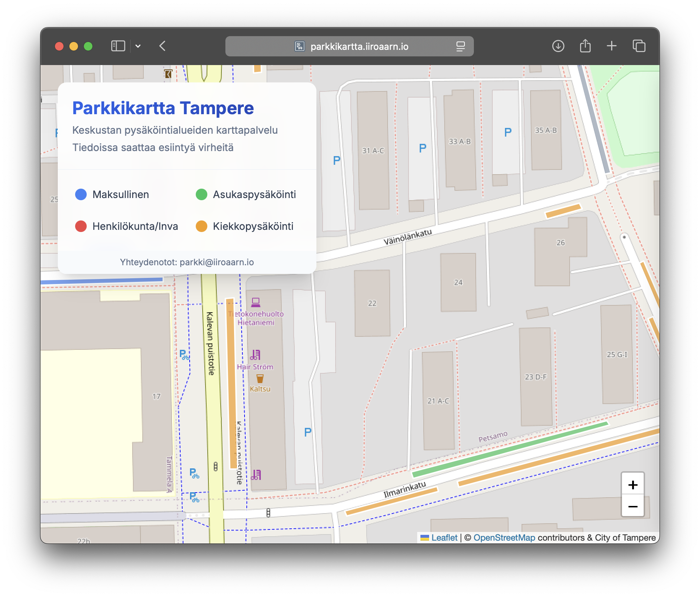
Task: Open the OpenStreetMap attribution link
Action: pos(504,538)
